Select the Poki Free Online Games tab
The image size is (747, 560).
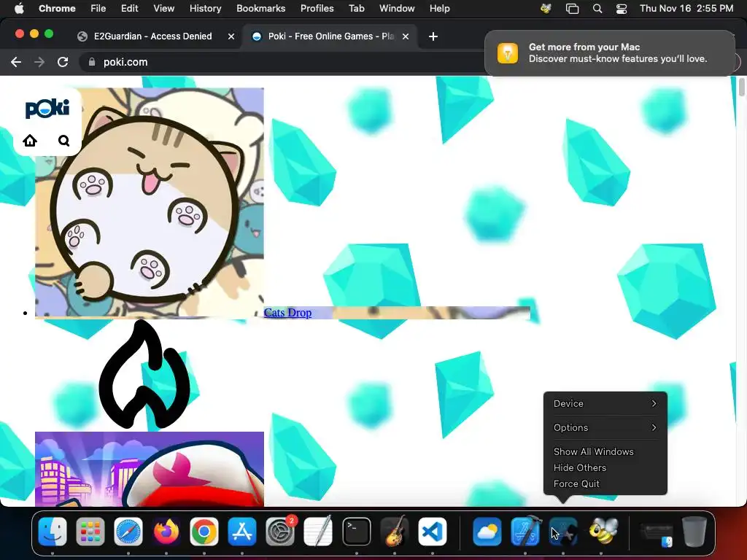point(331,36)
